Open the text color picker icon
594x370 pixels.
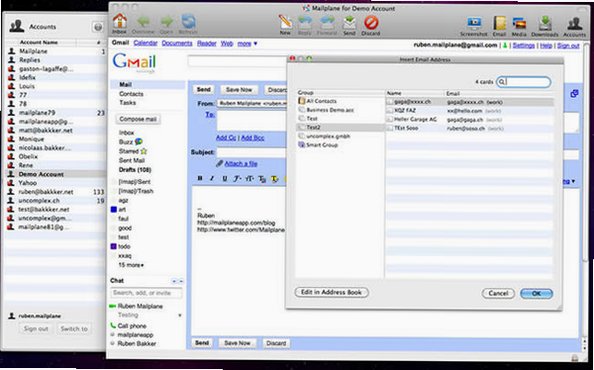tap(262, 179)
